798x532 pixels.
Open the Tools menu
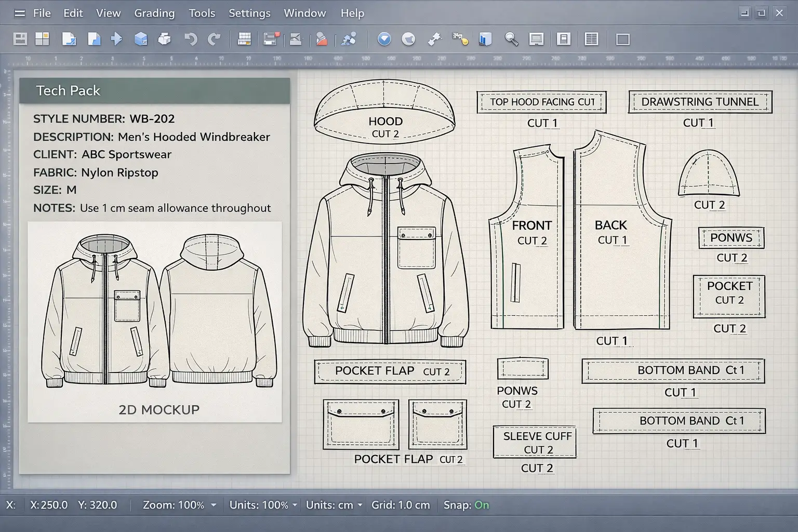pyautogui.click(x=202, y=13)
